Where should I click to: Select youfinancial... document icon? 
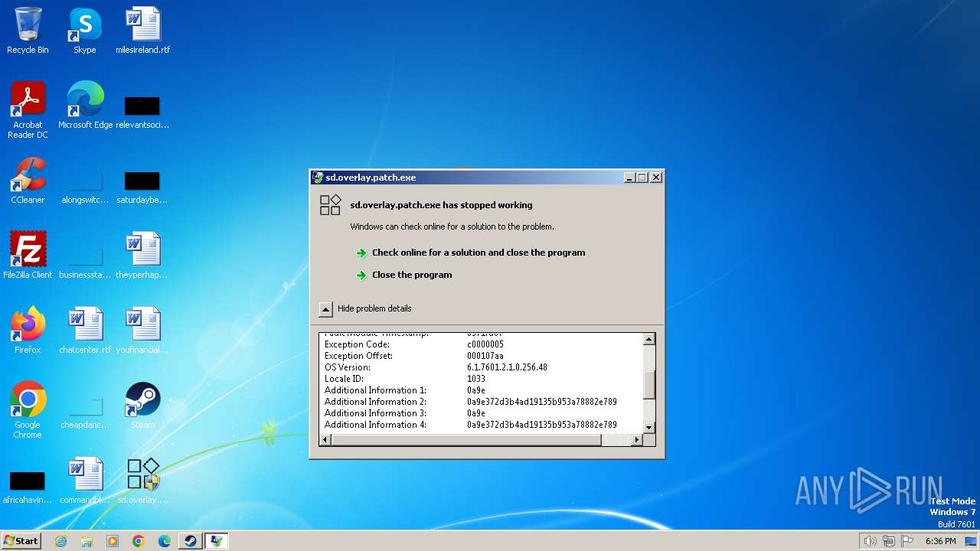pyautogui.click(x=142, y=331)
